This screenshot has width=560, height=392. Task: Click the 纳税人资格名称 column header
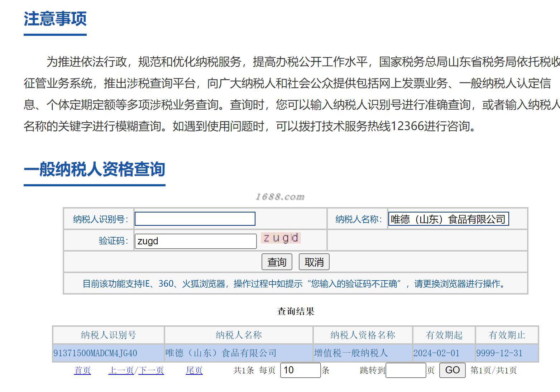[x=363, y=335]
